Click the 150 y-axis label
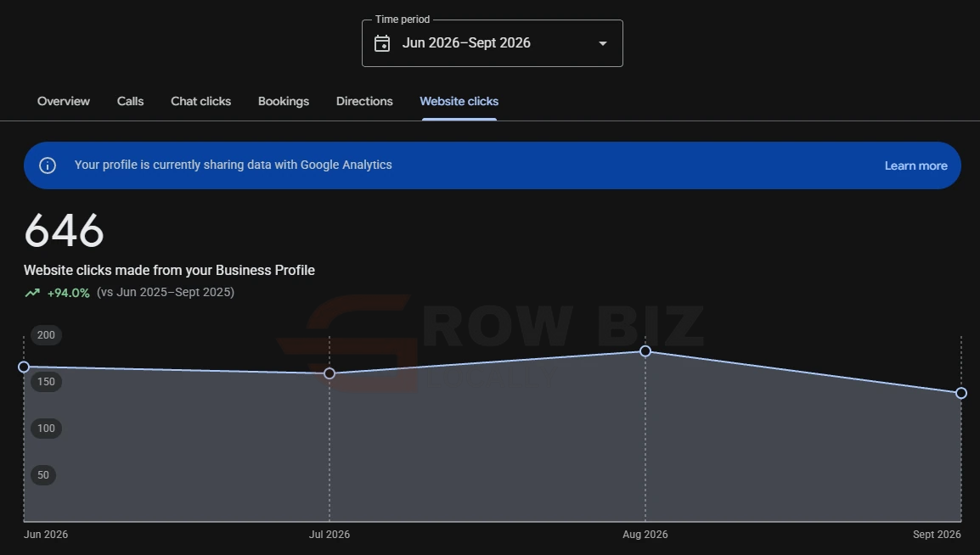The image size is (980, 555). [46, 381]
